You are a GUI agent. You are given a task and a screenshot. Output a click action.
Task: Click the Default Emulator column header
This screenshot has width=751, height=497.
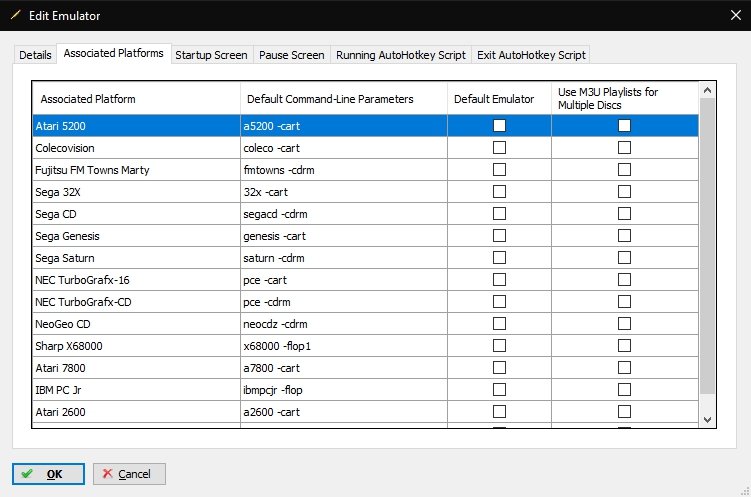499,99
